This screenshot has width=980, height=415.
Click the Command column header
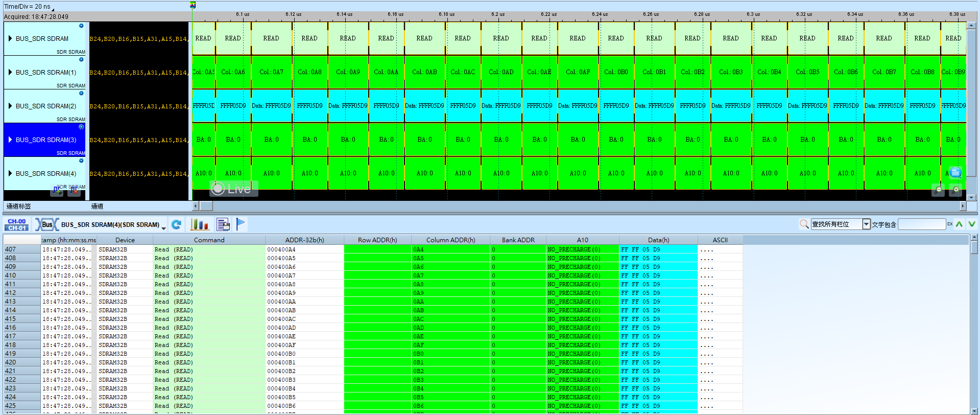pyautogui.click(x=209, y=240)
